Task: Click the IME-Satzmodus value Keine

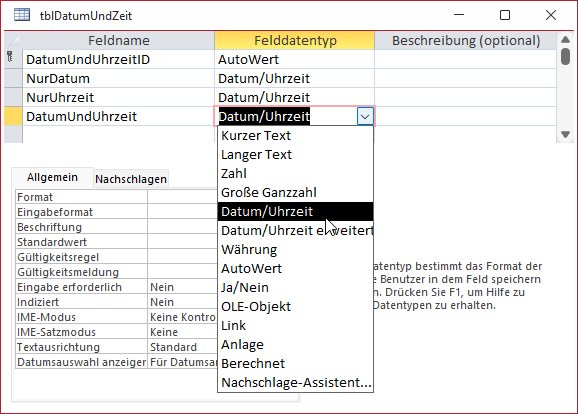Action: 183,332
